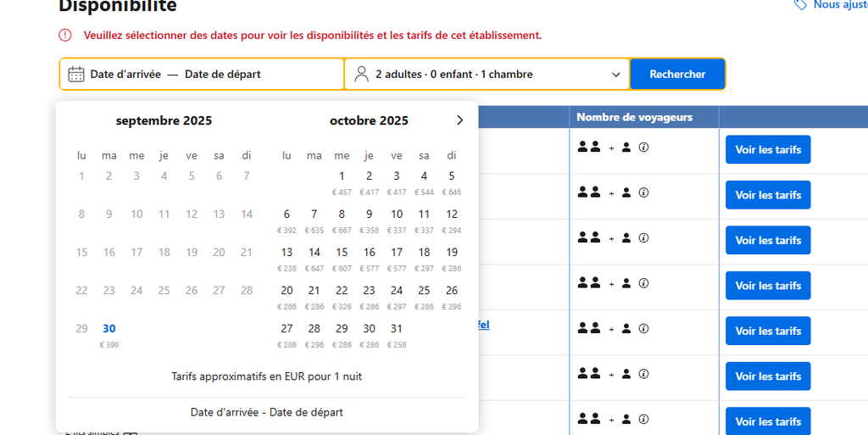Click two-adults occupancy icon in second row

coord(589,192)
